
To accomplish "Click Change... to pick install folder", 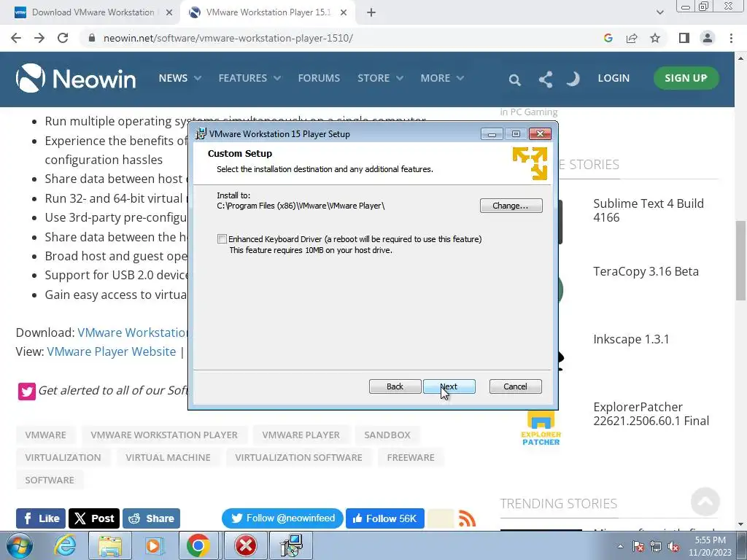I will coord(511,206).
